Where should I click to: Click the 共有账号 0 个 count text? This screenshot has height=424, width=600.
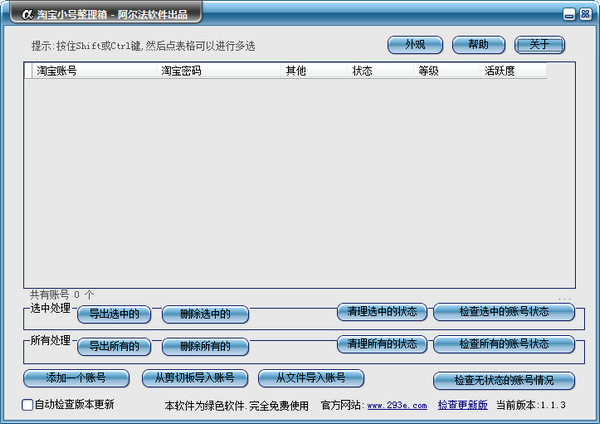click(62, 295)
